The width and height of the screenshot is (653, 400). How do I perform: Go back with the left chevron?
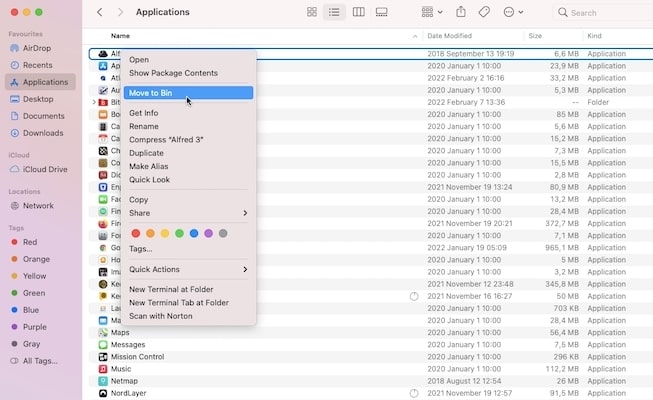(x=100, y=12)
